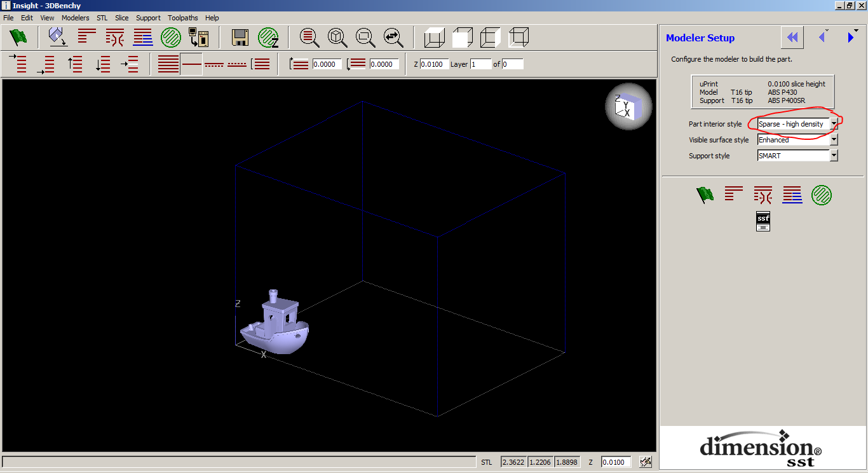Screen dimensions: 868x473
Task: Click the magnifier with swap arrows
Action: tap(393, 38)
